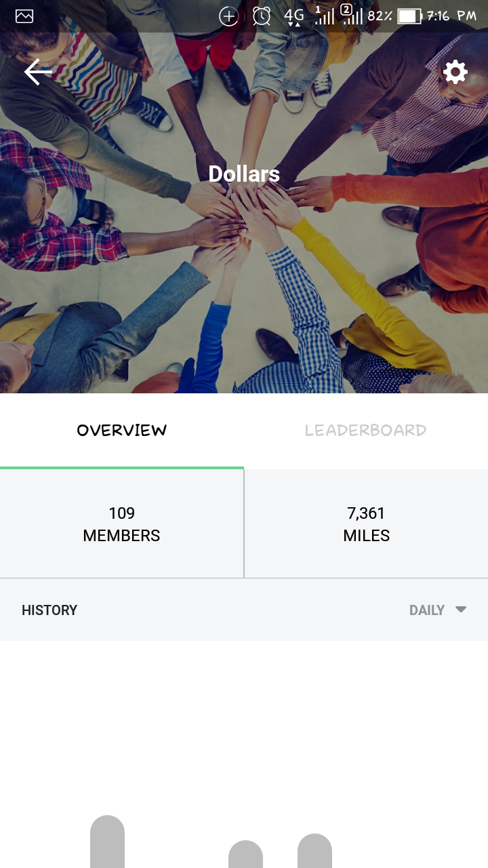Tap the 4G network indicator
The width and height of the screenshot is (488, 868).
pyautogui.click(x=293, y=16)
